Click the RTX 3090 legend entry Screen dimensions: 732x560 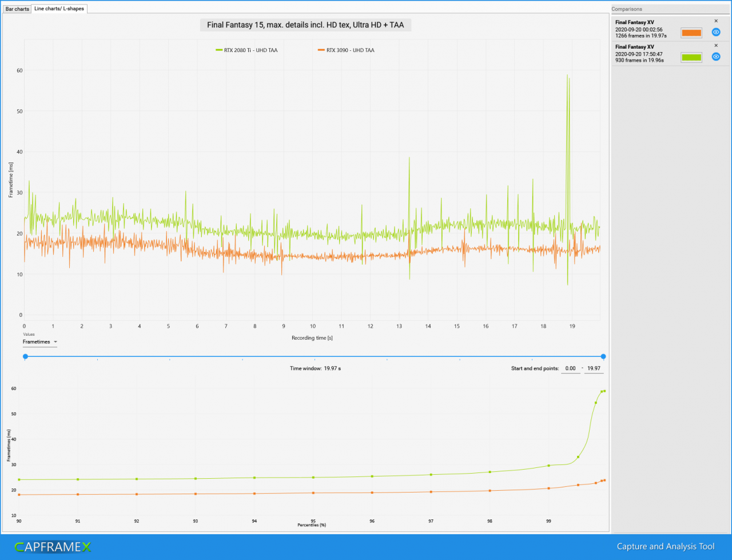(x=346, y=50)
